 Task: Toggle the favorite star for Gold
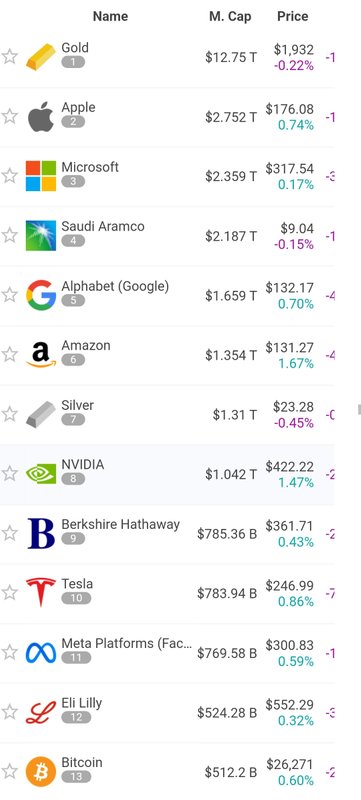click(10, 57)
